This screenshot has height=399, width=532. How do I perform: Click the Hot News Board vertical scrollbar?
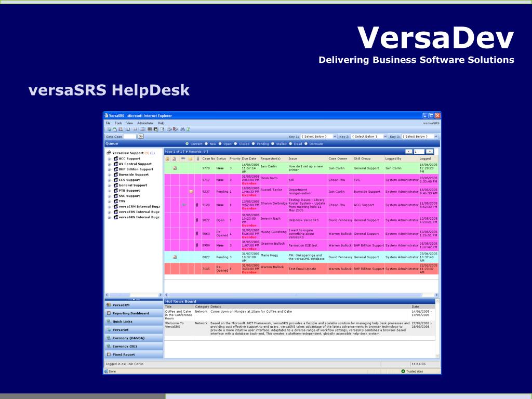437,328
